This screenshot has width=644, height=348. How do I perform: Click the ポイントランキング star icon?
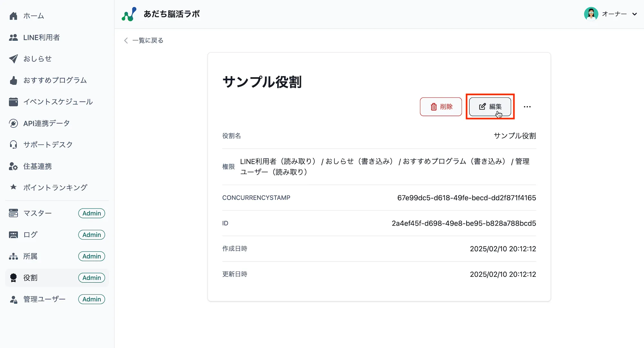(x=13, y=187)
